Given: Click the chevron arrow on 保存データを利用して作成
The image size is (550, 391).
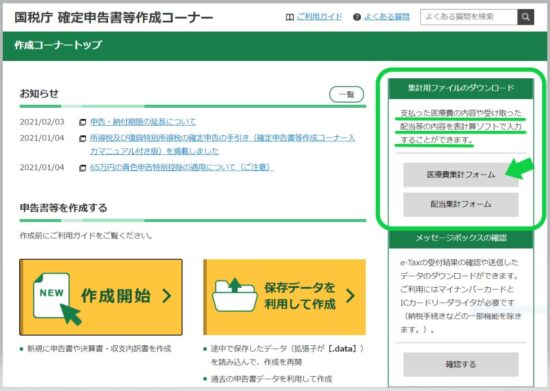Looking at the screenshot, I should [x=350, y=296].
